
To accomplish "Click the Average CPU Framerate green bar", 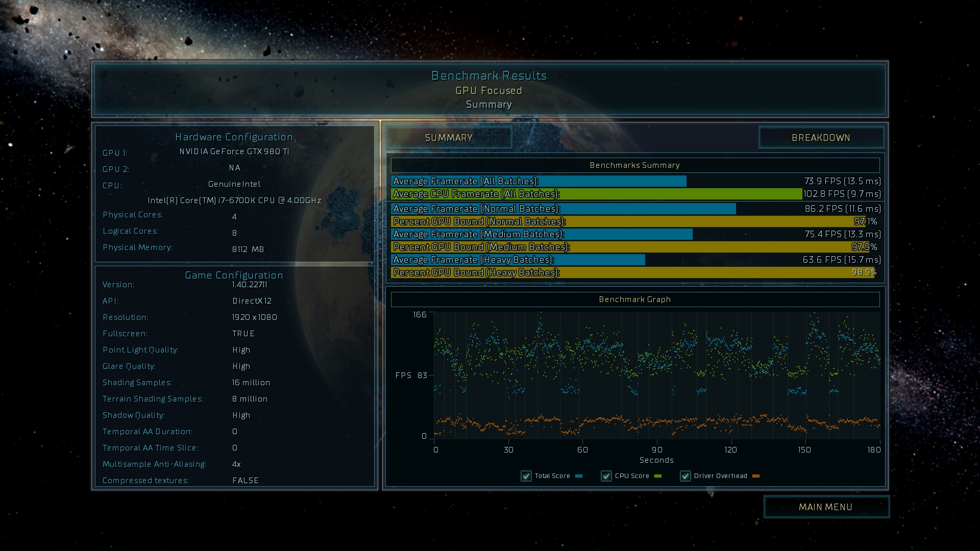I will click(x=596, y=194).
